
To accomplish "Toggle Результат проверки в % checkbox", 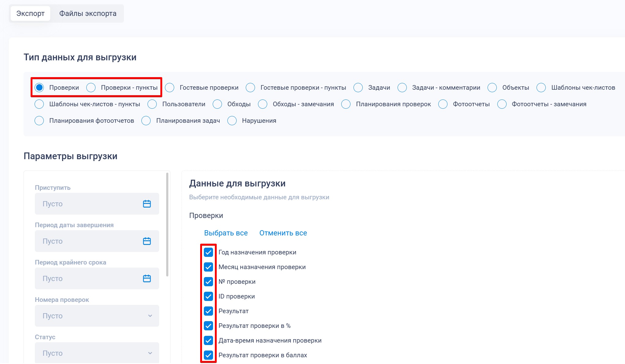I will 208,326.
